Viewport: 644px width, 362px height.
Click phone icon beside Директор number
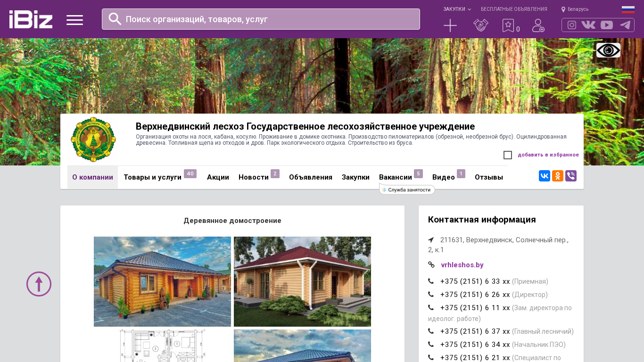pos(431,295)
